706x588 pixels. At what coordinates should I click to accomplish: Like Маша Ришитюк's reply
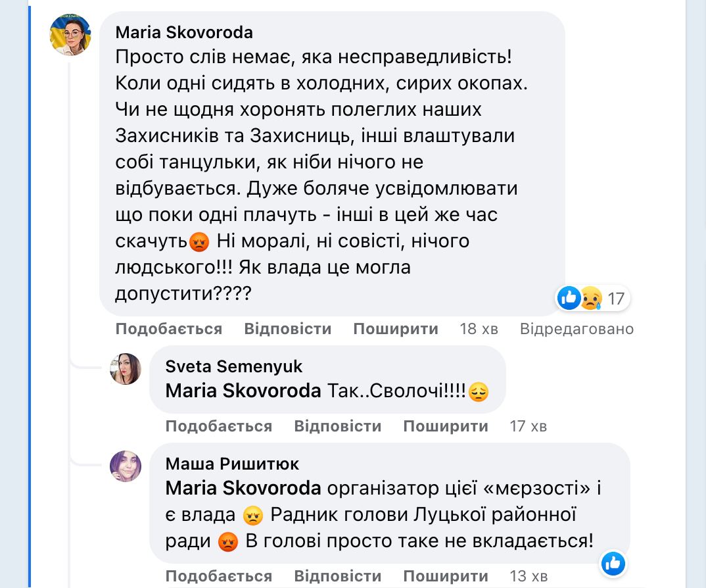point(218,576)
